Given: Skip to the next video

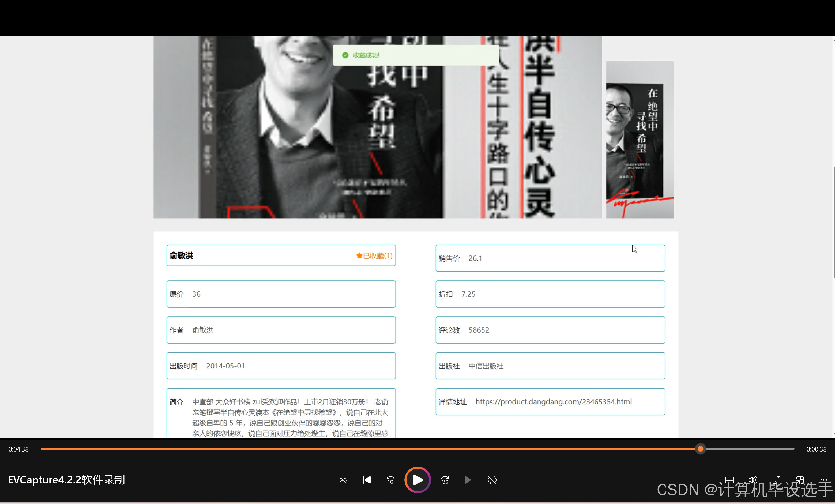Looking at the screenshot, I should pos(468,480).
